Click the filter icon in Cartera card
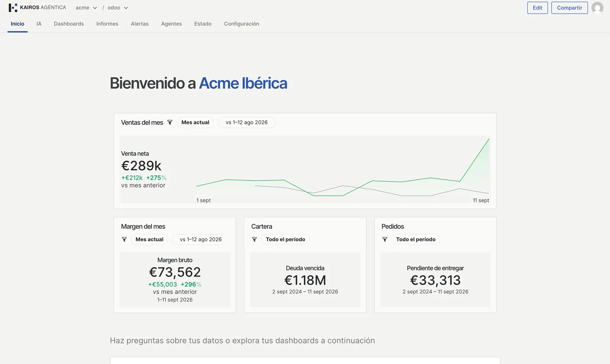Viewport: 610px width, 364px height. (254, 239)
